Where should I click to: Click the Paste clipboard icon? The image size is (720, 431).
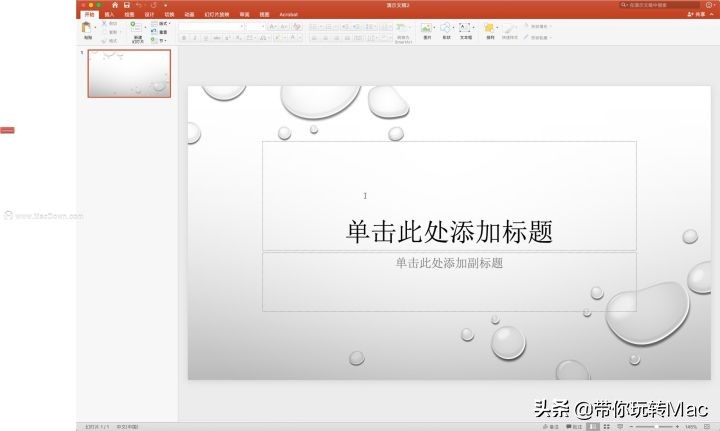(86, 28)
